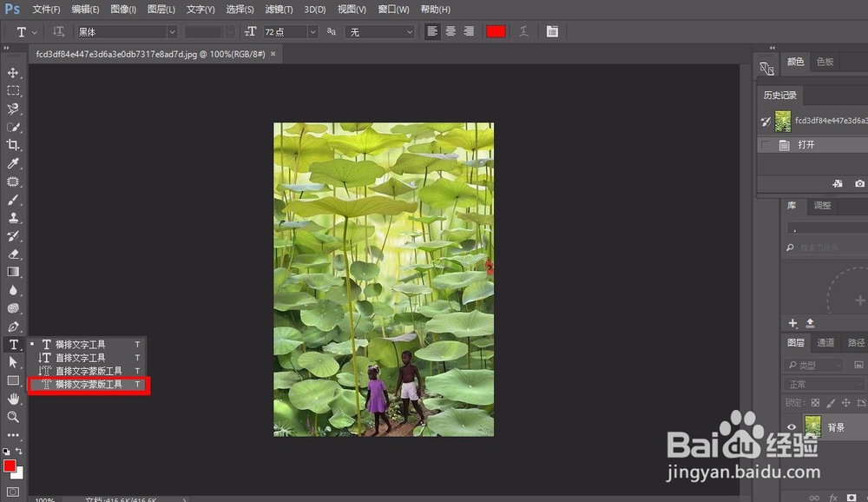Select the Rectangle shape tool

(x=13, y=380)
